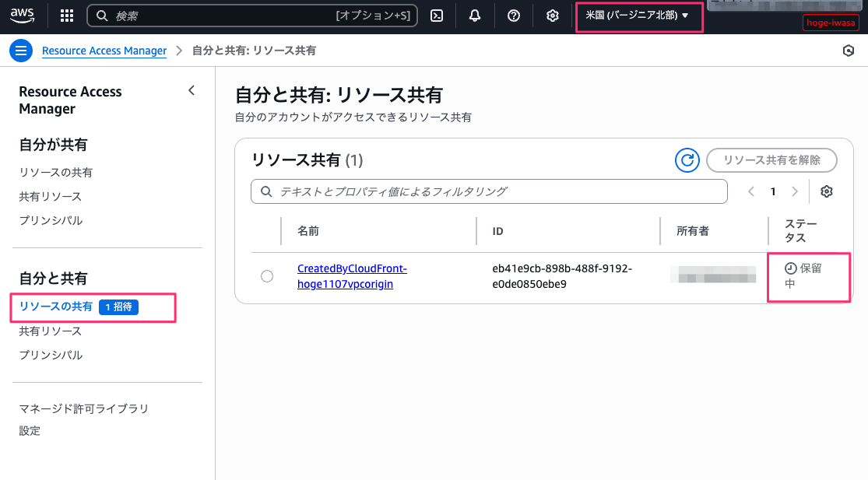Open table preferences gear icon
Image resolution: width=868 pixels, height=480 pixels.
pos(827,191)
